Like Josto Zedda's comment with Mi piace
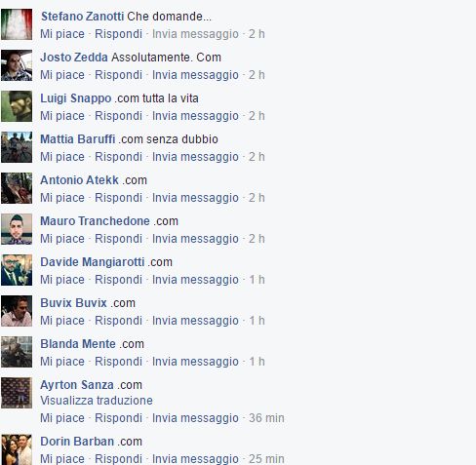Image resolution: width=476 pixels, height=465 pixels. tap(62, 75)
